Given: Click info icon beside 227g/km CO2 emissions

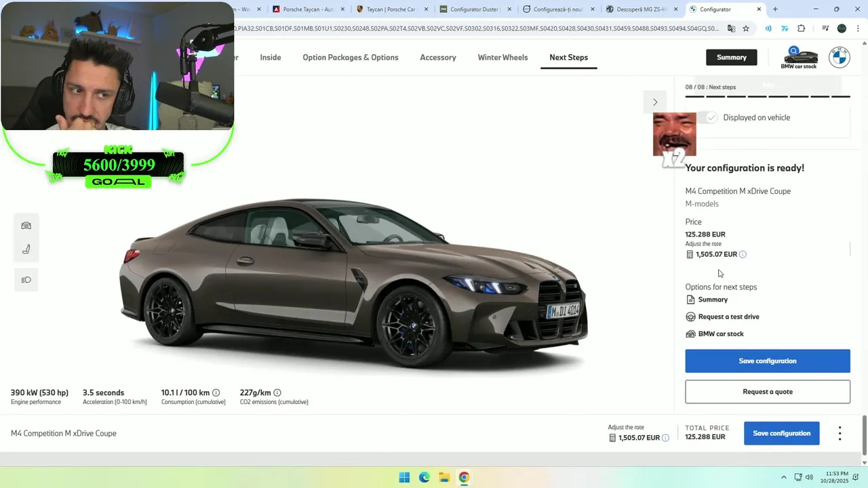Looking at the screenshot, I should [x=277, y=392].
